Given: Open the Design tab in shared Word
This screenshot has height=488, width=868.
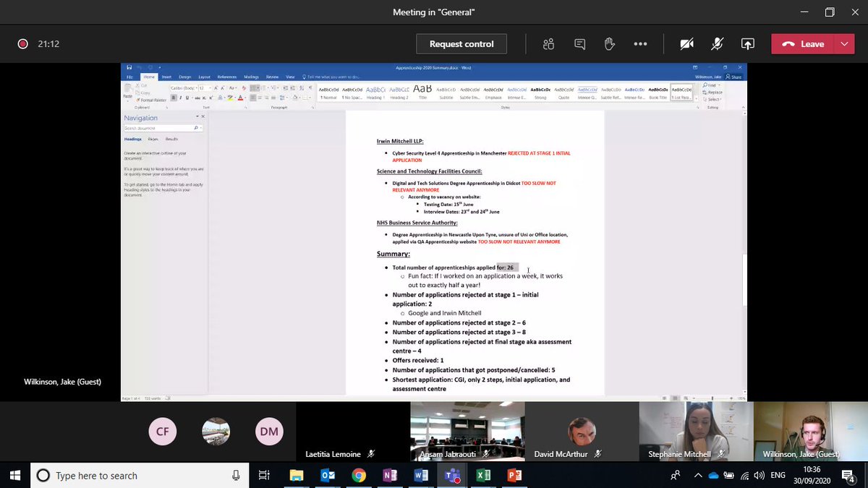Looking at the screenshot, I should [x=185, y=77].
